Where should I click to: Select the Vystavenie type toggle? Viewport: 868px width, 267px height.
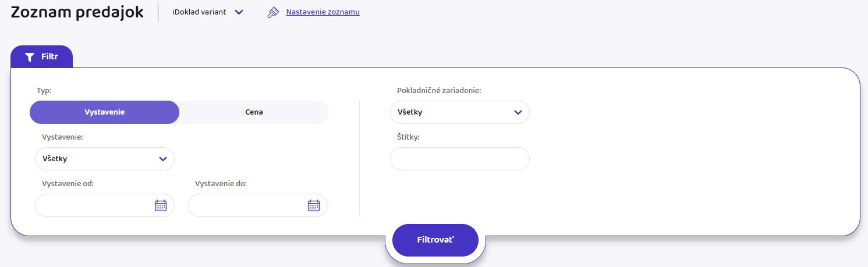(105, 112)
